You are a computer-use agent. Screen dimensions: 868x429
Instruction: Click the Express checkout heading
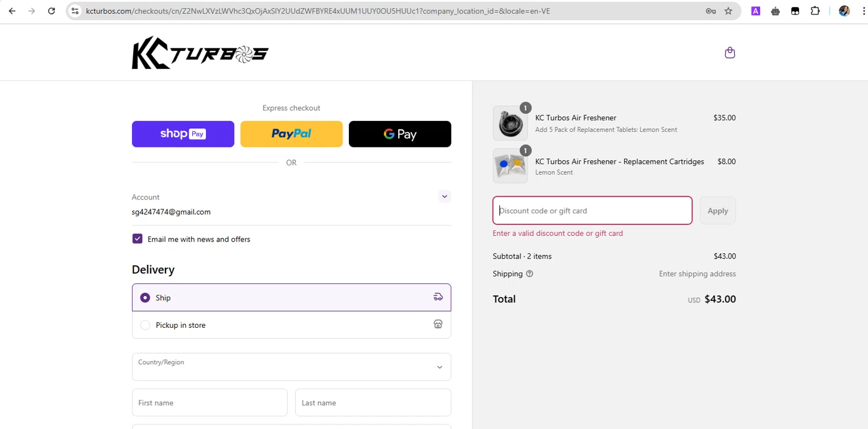(x=291, y=108)
